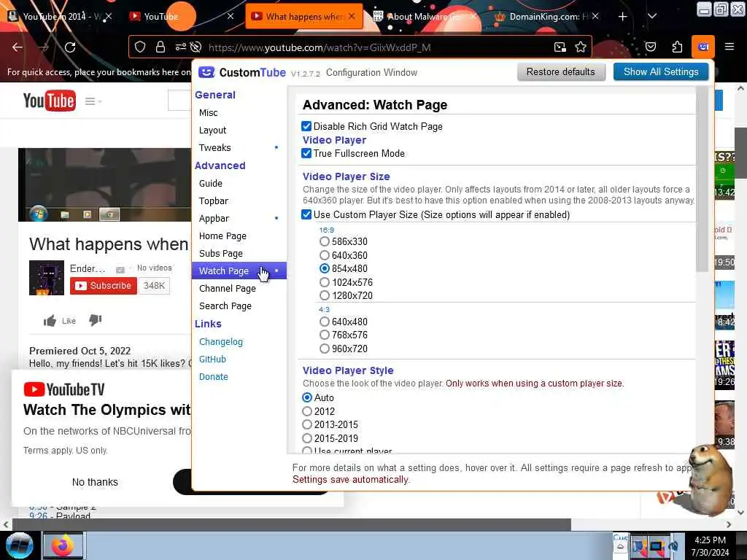Click the Like thumbs-up icon
This screenshot has height=560, width=747.
(x=50, y=321)
